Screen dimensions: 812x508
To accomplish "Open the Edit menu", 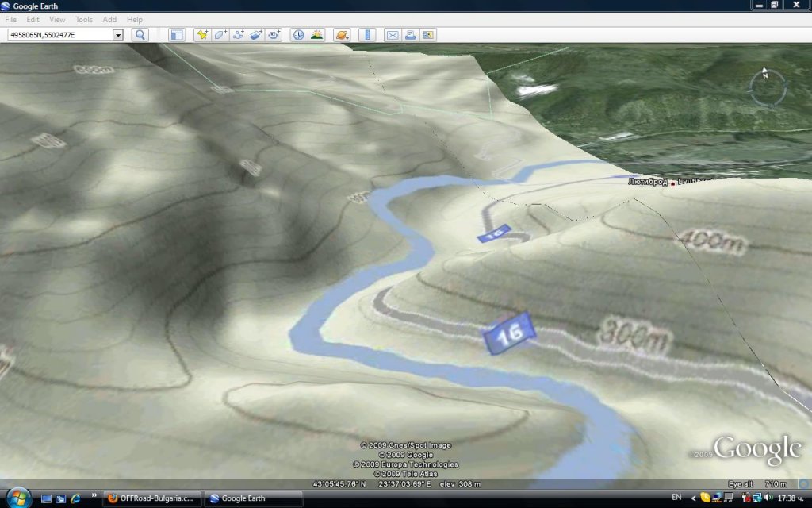I will click(x=33, y=19).
